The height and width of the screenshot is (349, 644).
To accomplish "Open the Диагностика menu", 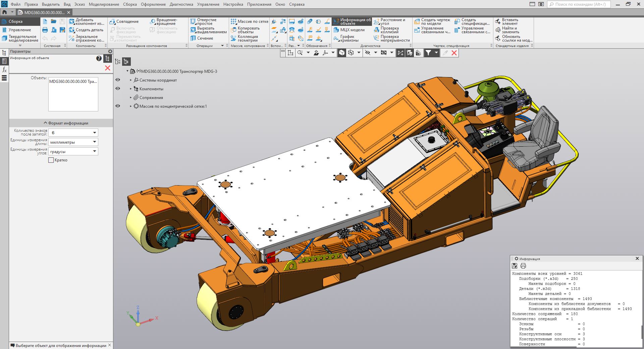I will pyautogui.click(x=181, y=4).
